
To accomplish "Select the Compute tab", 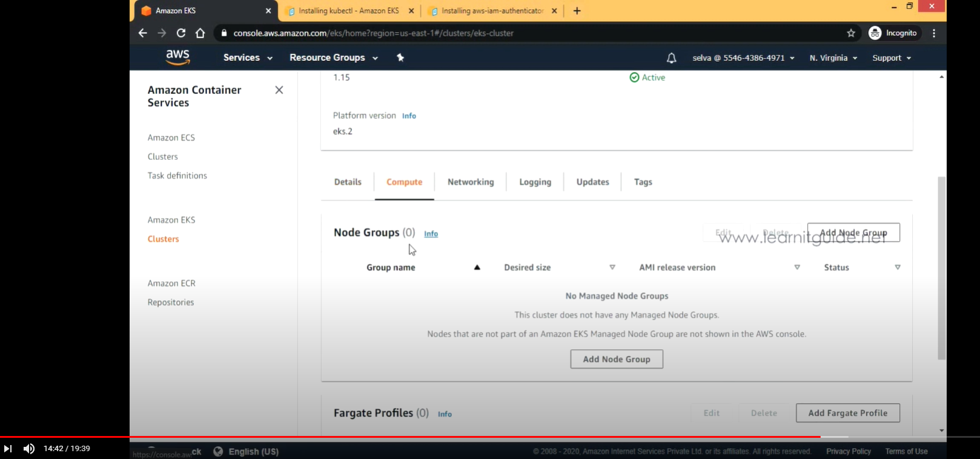I will [x=405, y=182].
